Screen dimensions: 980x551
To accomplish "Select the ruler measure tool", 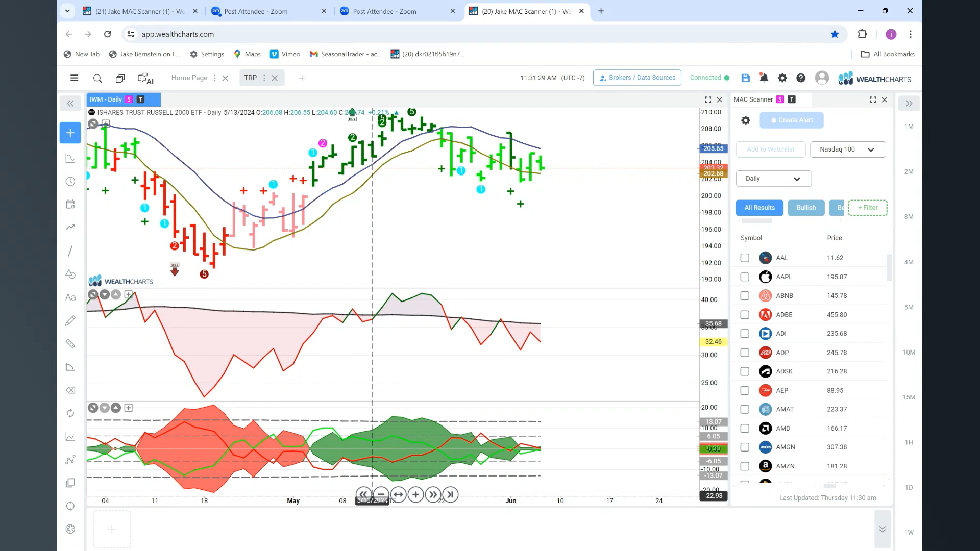I will click(x=70, y=344).
